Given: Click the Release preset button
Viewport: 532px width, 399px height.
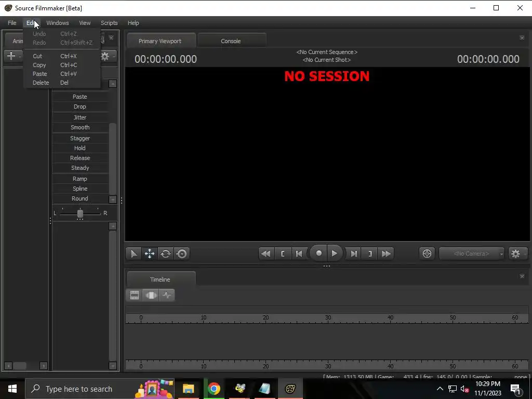Looking at the screenshot, I should [80, 158].
